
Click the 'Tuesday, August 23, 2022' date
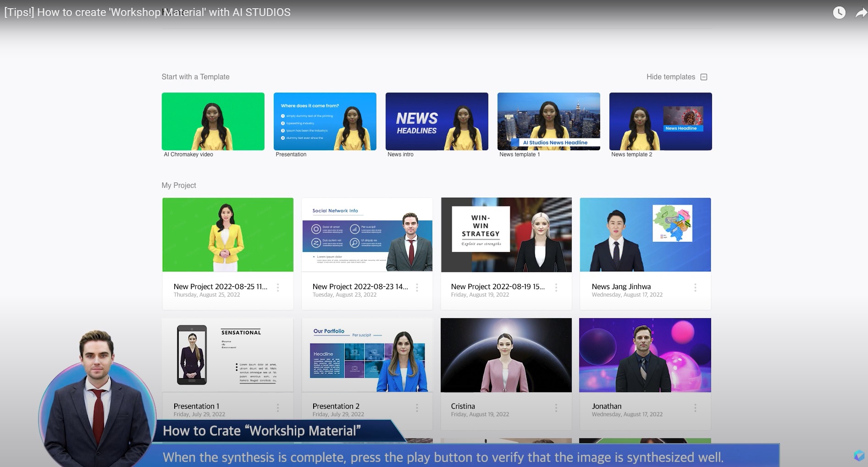(344, 295)
